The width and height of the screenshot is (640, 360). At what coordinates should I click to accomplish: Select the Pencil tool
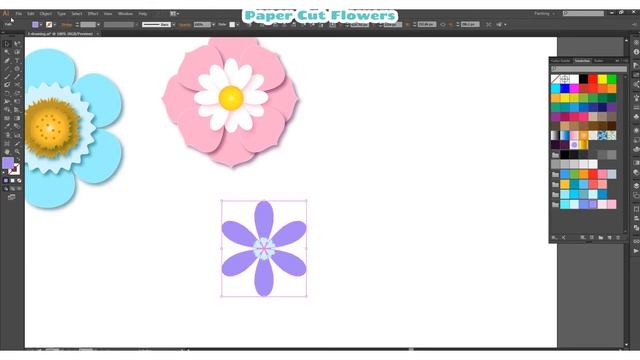(17, 77)
